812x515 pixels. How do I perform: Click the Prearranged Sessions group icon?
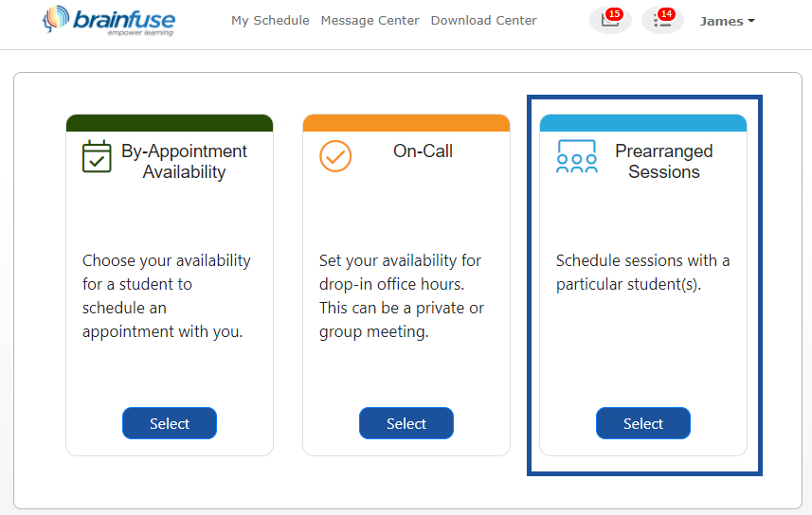(x=577, y=156)
